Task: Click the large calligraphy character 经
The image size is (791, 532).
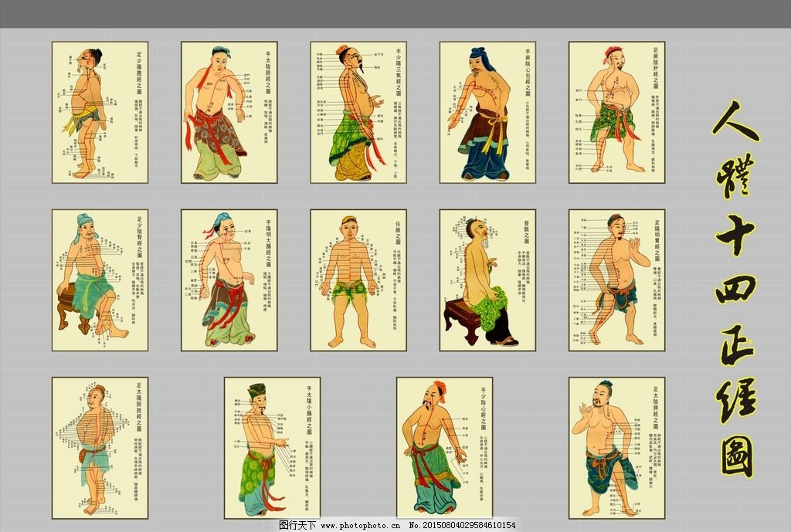Action: click(x=736, y=402)
